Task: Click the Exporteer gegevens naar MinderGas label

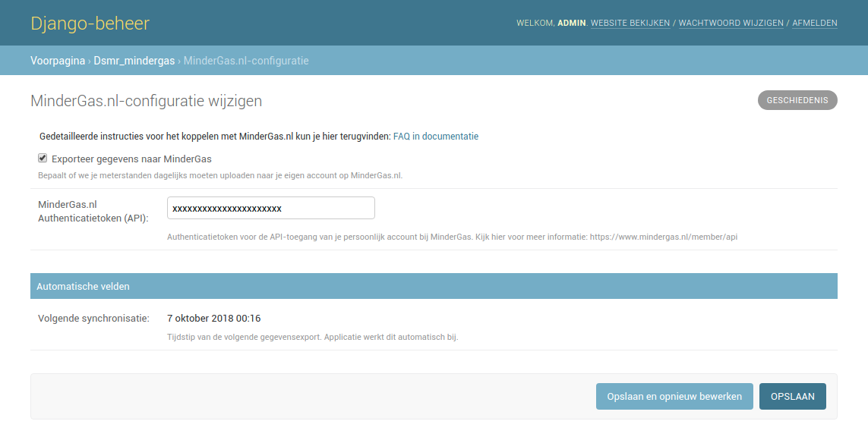Action: pos(131,159)
